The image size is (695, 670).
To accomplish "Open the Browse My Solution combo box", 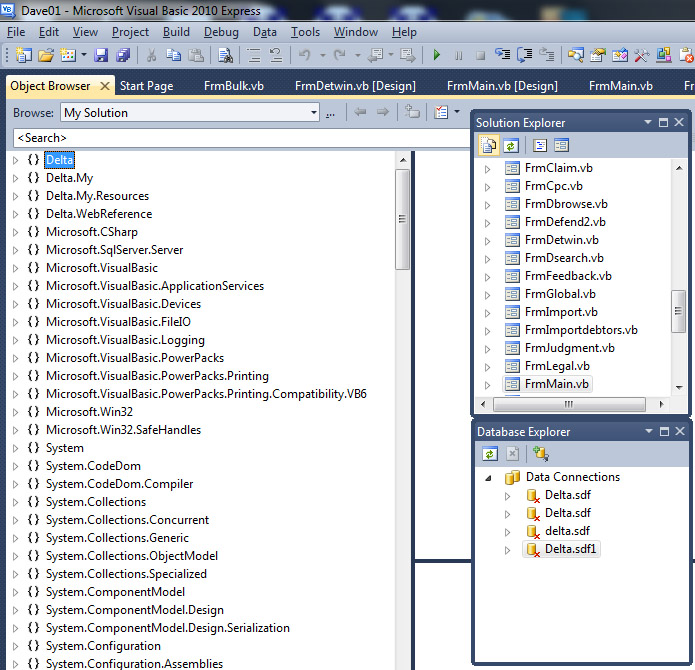I will [190, 113].
